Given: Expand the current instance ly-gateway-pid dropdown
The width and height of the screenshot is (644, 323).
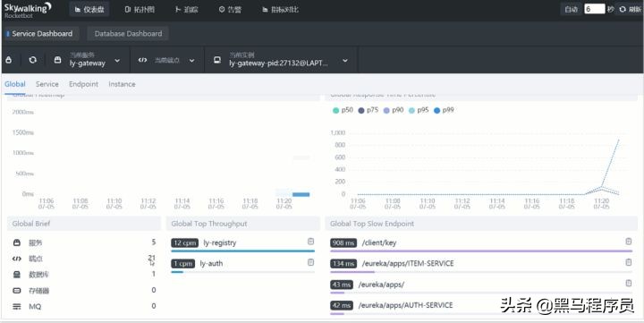Looking at the screenshot, I should [x=345, y=61].
